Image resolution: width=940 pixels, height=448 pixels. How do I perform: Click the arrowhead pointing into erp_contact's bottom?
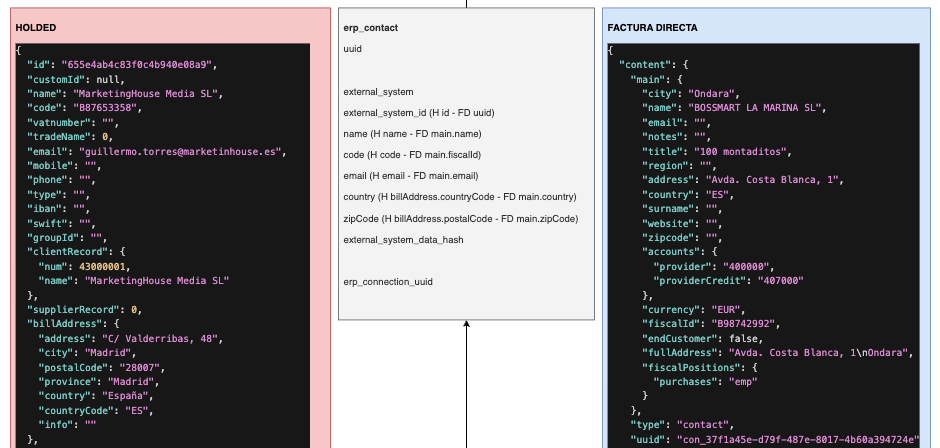pyautogui.click(x=467, y=324)
